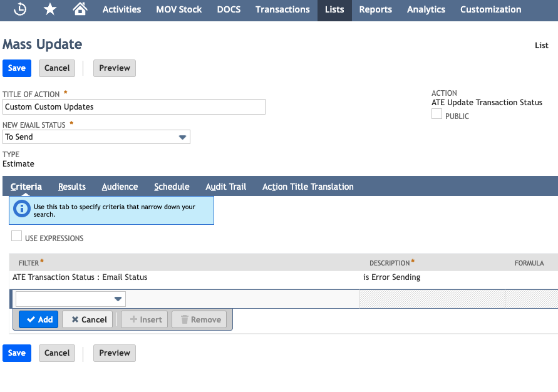Screen dimensions: 558x392
Task: Click the Cancel button with X icon
Action: click(88, 319)
